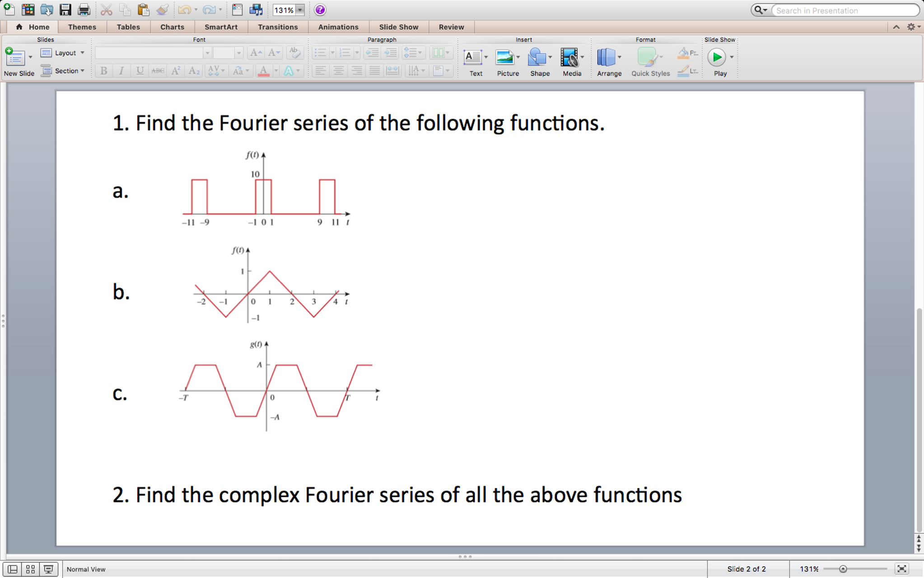Expand the Shape dropdown arrow

coord(550,57)
